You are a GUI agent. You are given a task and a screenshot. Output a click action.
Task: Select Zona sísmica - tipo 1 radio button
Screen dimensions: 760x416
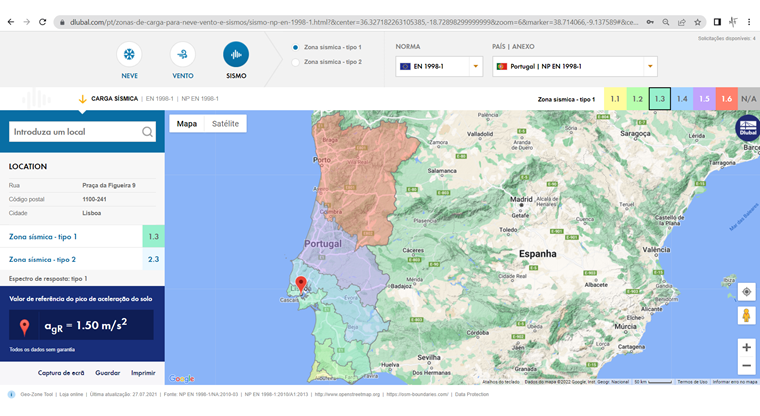(x=295, y=48)
